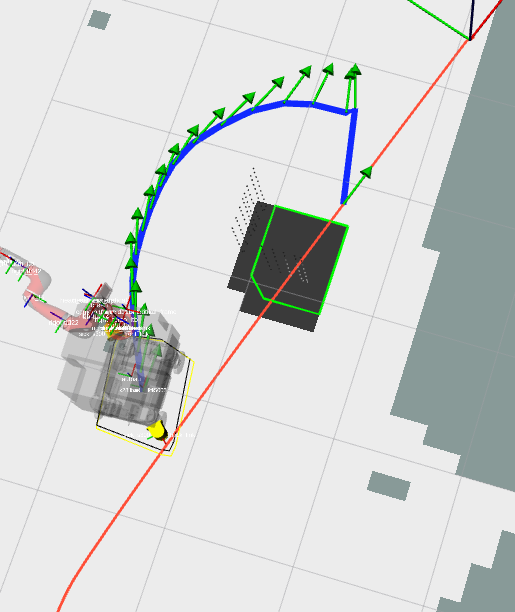Select the yellow laser scanner on the robot
Viewport: 515px width, 612px height.
point(158,430)
